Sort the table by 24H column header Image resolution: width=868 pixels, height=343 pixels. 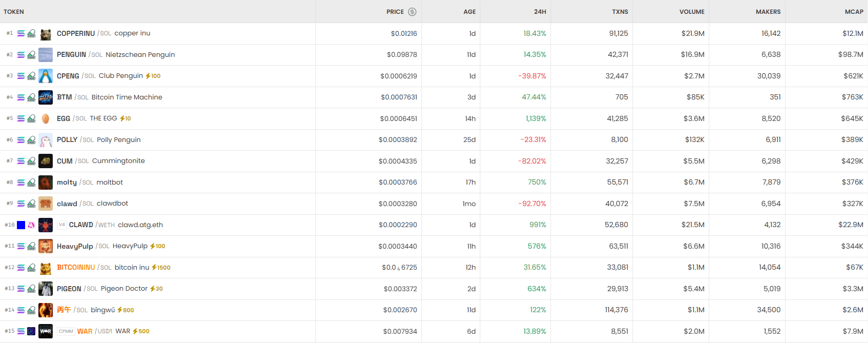coord(540,12)
